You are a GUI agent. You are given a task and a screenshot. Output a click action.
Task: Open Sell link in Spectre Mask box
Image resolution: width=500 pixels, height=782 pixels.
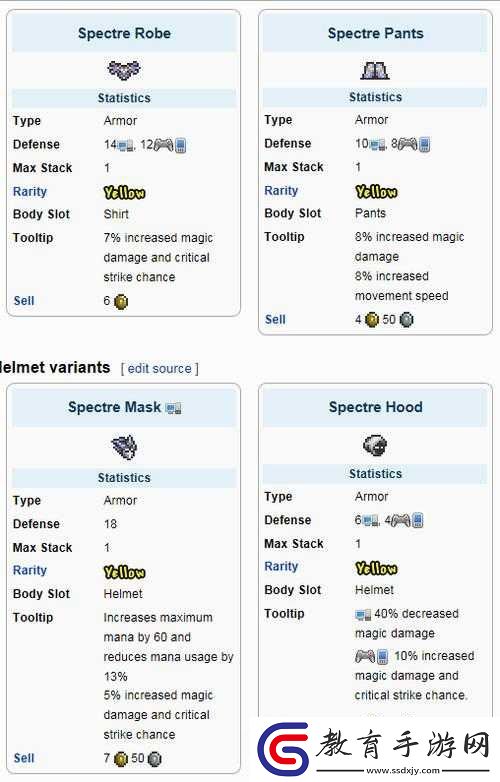[24, 758]
